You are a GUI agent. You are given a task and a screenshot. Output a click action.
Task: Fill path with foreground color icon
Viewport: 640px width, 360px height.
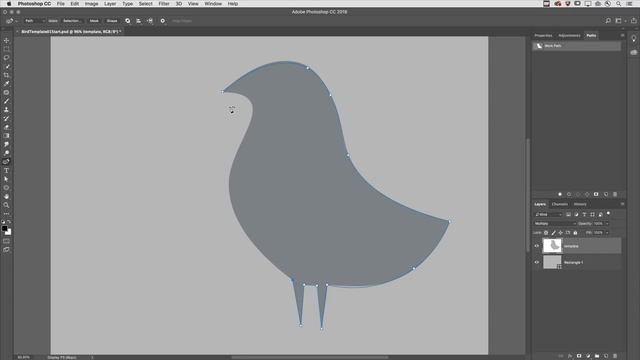[x=560, y=194]
